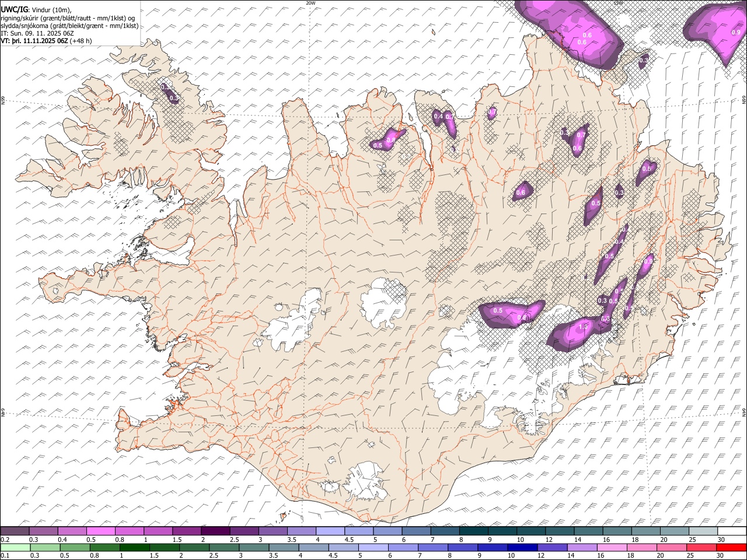
Task: Select orchid 0.4 swatch, upper legend row
Action: (x=72, y=531)
